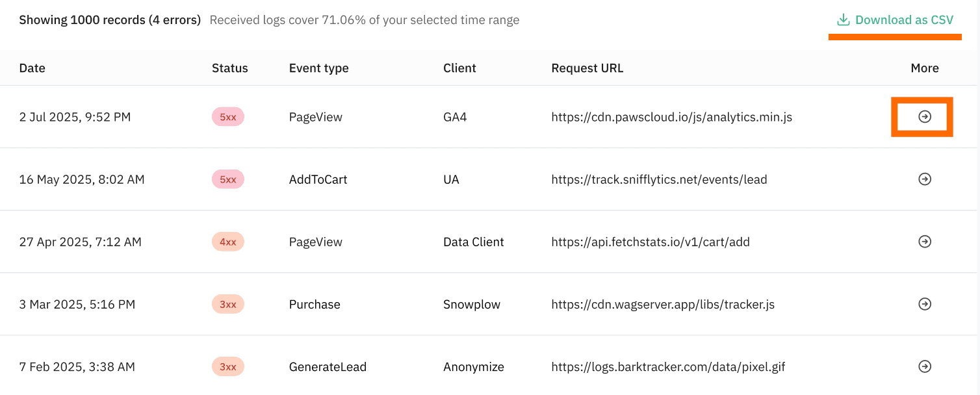Download the log records as CSV
The height and width of the screenshot is (395, 980).
click(x=903, y=19)
